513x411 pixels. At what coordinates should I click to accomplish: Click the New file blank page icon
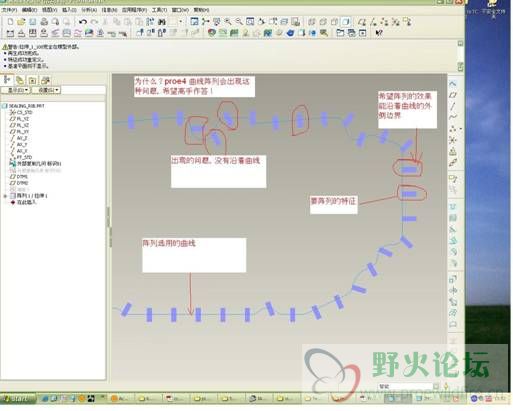(x=10, y=22)
